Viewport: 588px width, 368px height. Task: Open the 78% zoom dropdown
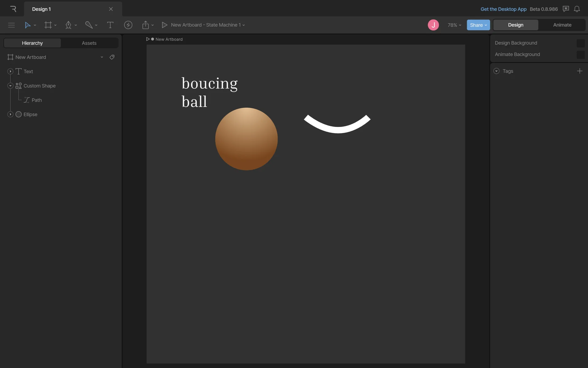tap(454, 25)
